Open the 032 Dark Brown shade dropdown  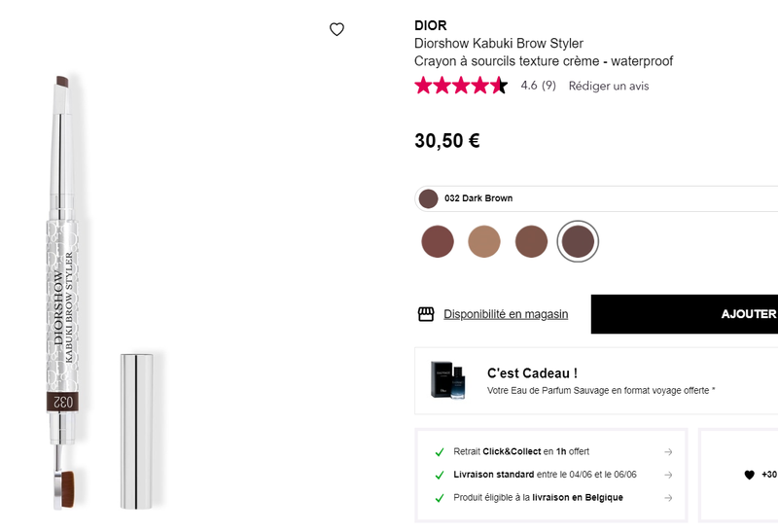coord(595,198)
